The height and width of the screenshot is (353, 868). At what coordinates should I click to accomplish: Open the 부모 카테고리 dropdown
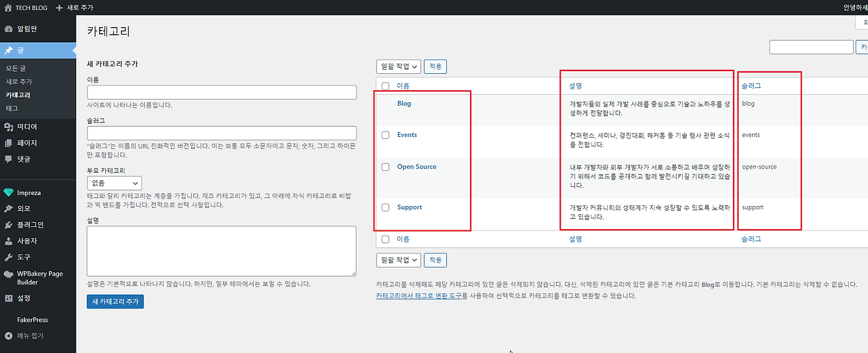coord(115,183)
